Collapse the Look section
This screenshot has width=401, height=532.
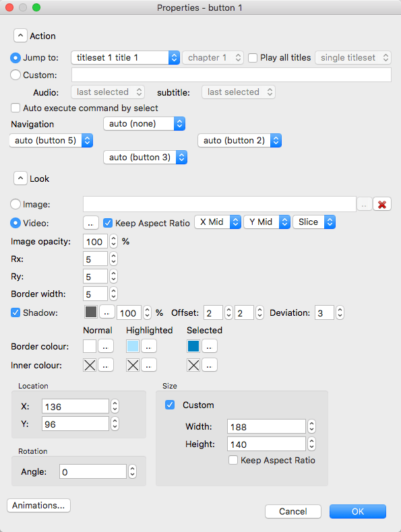click(x=20, y=178)
